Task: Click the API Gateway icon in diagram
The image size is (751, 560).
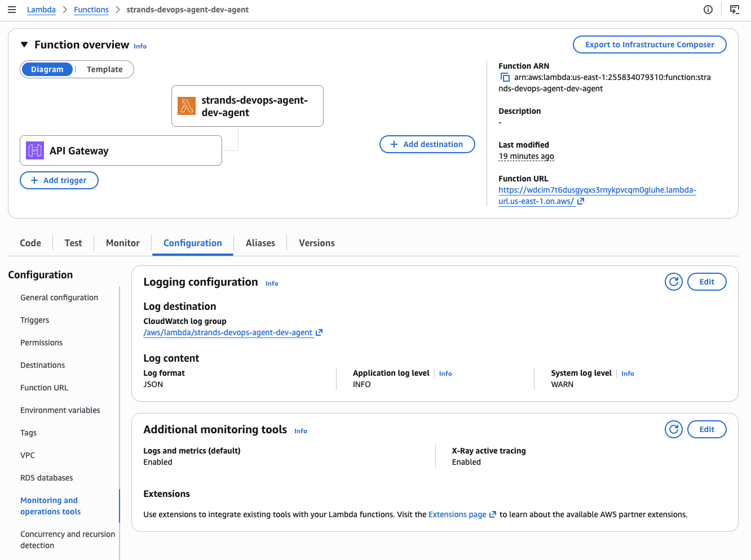Action: click(x=35, y=150)
